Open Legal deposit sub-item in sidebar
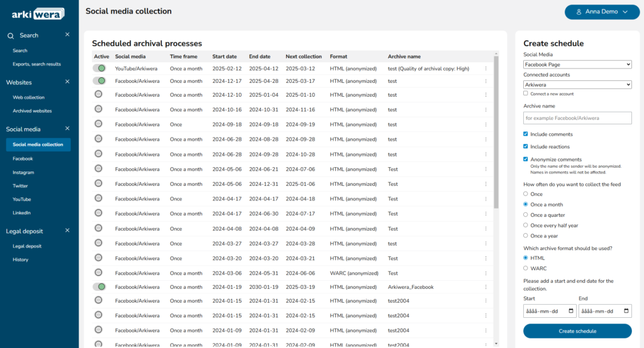Image resolution: width=644 pixels, height=348 pixels. point(26,246)
